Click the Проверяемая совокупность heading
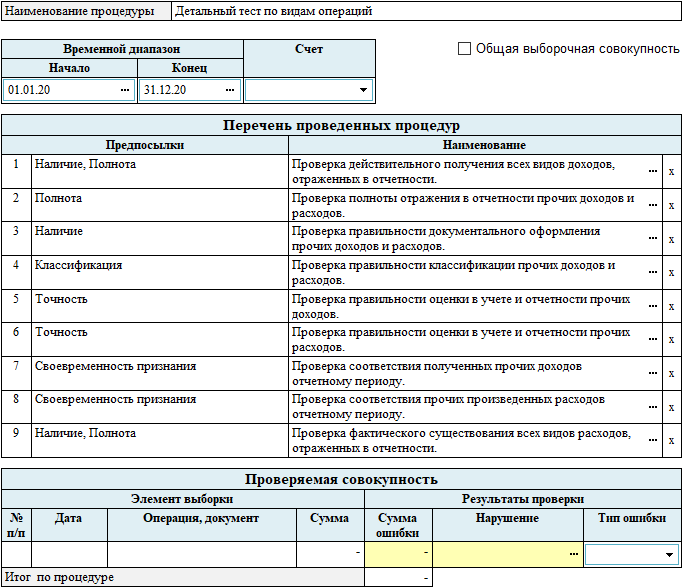Screen dimensions: 683x588 point(341,480)
